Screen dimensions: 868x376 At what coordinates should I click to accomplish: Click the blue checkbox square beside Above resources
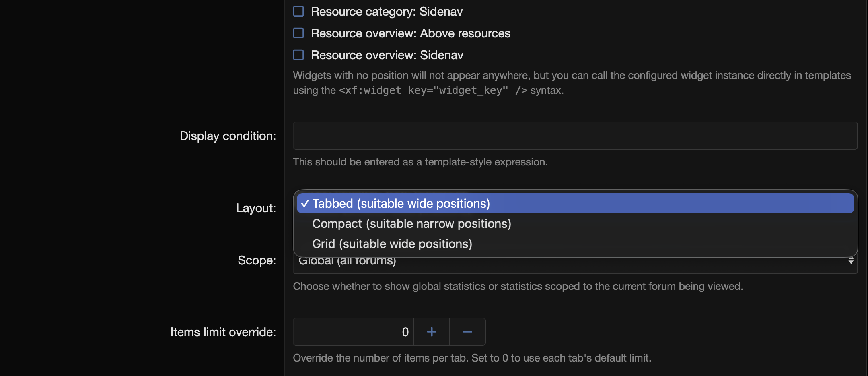pos(298,33)
